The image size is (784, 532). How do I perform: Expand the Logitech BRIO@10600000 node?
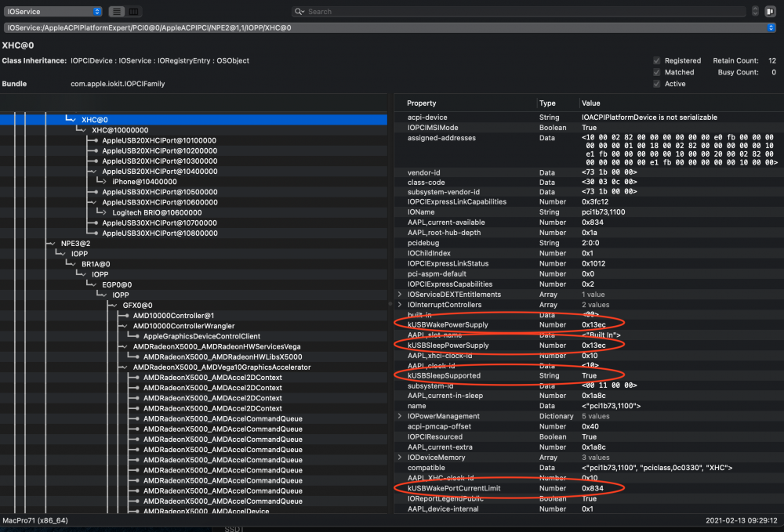(x=104, y=213)
